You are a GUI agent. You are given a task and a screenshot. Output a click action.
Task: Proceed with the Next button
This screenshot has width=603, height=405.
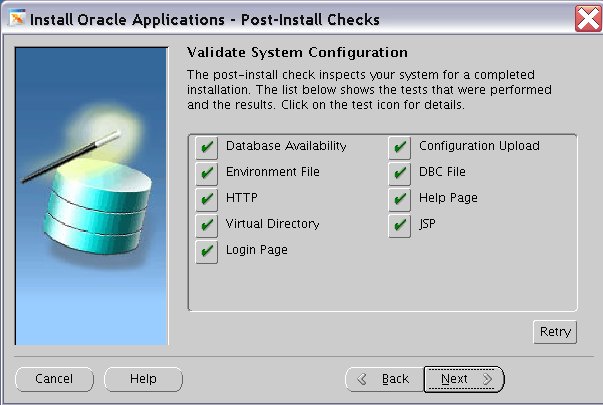click(x=463, y=379)
